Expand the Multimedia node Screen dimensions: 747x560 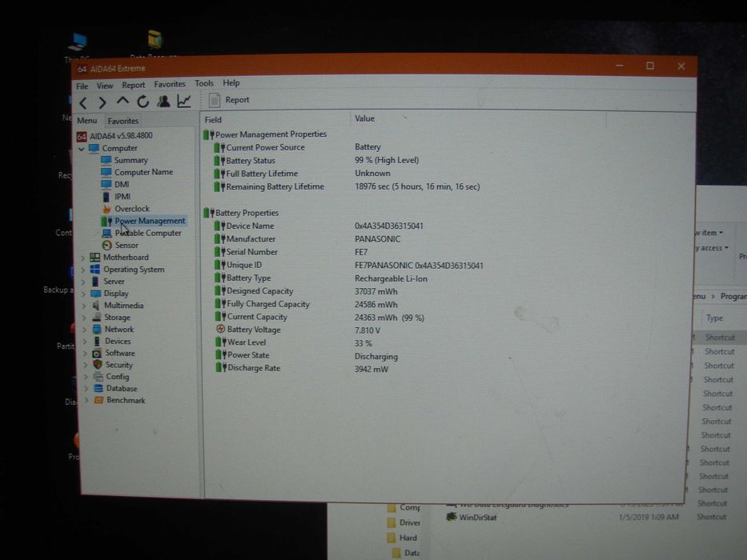coord(84,306)
